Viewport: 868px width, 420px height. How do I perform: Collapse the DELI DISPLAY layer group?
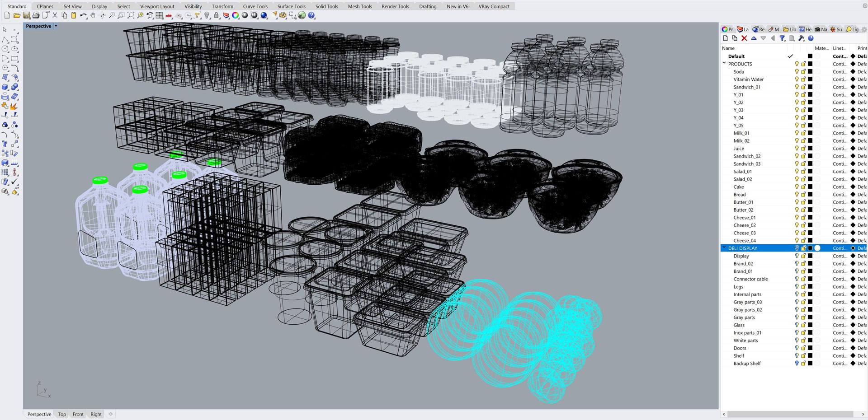[x=724, y=248]
